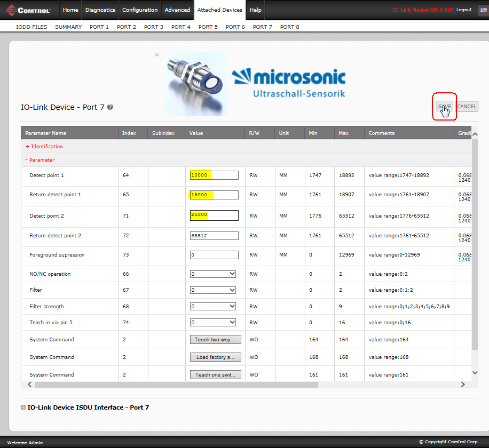This screenshot has width=489, height=448.
Task: Open the NO/NC operation dropdown
Action: pos(212,274)
